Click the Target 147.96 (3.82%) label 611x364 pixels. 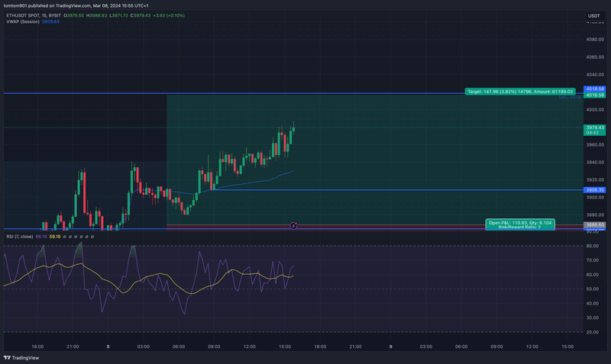(x=520, y=92)
